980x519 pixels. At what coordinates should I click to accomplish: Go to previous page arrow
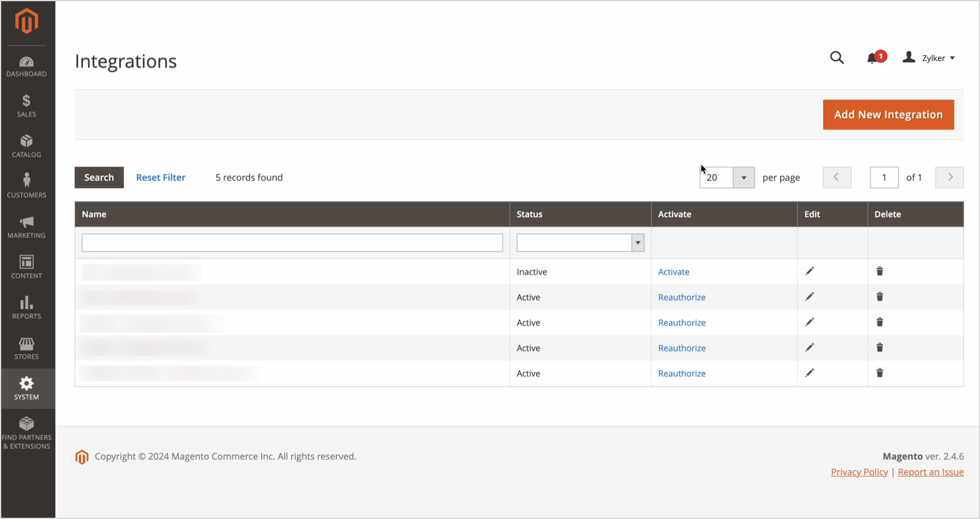pyautogui.click(x=836, y=178)
